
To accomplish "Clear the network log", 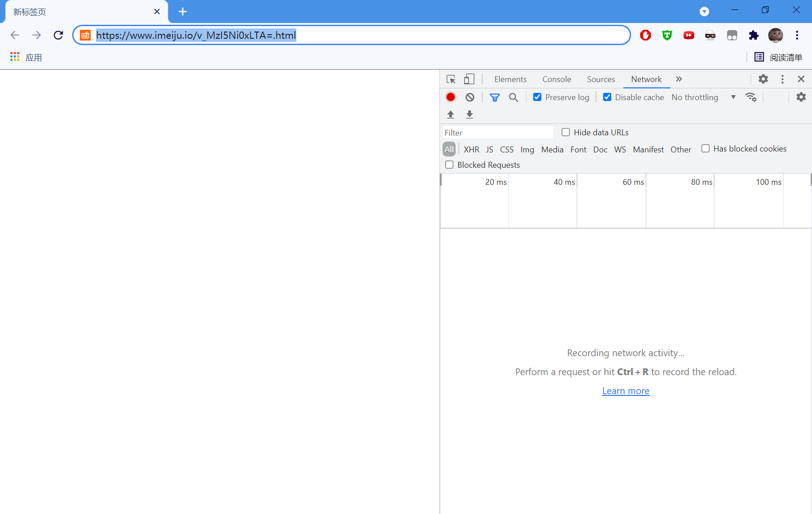I will point(470,97).
